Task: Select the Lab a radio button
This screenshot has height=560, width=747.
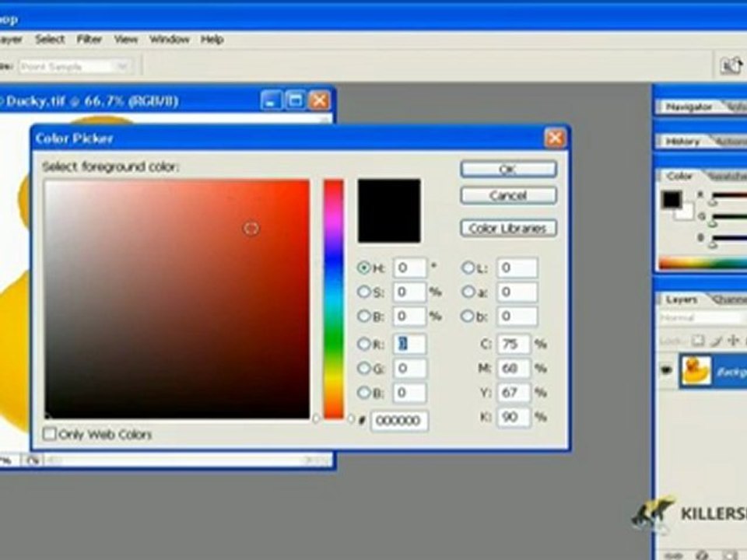Action: pos(468,292)
